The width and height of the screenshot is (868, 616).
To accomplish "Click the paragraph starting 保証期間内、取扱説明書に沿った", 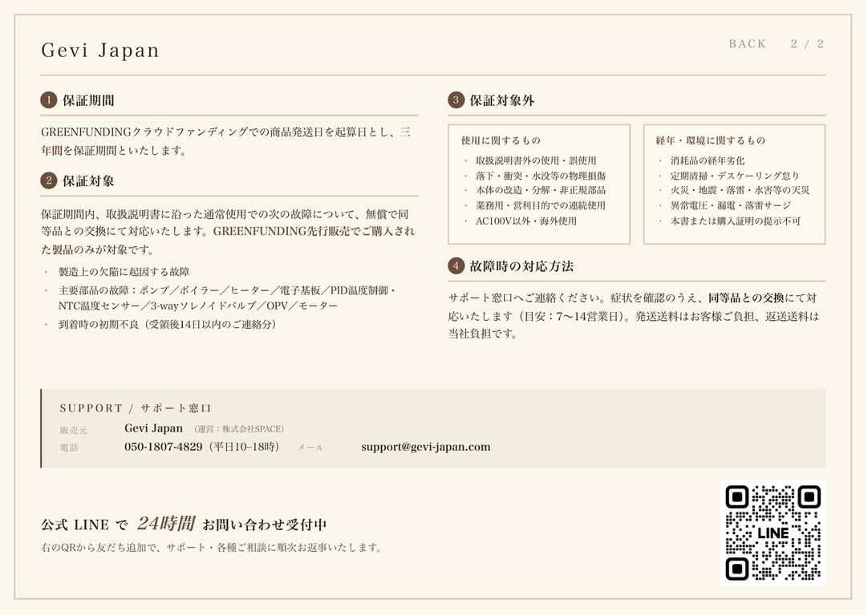I will (228, 231).
